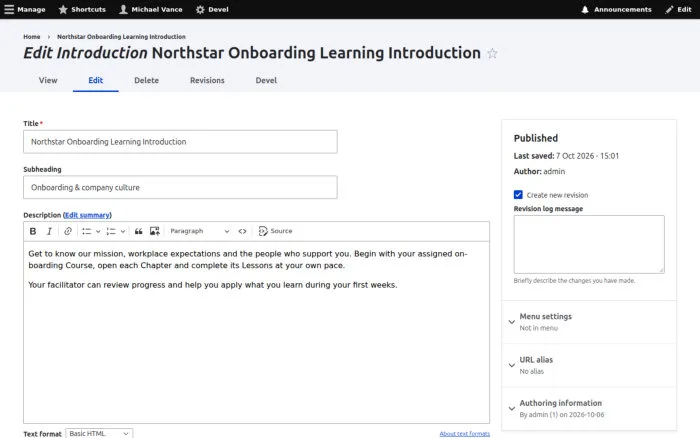700x438 pixels.
Task: Toggle bold formatting in Description editor
Action: [x=33, y=231]
